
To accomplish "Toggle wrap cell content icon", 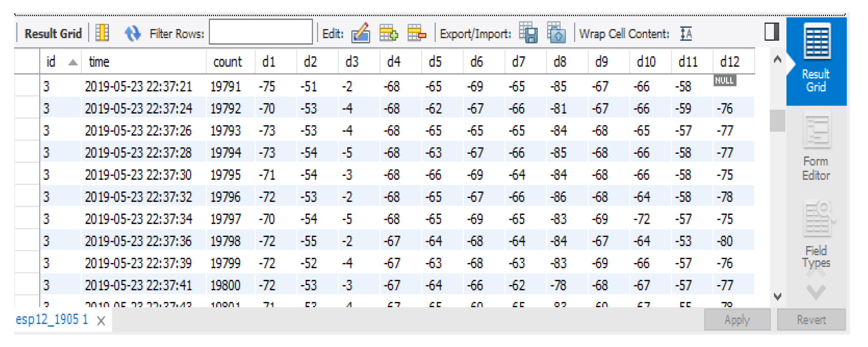I will point(686,34).
